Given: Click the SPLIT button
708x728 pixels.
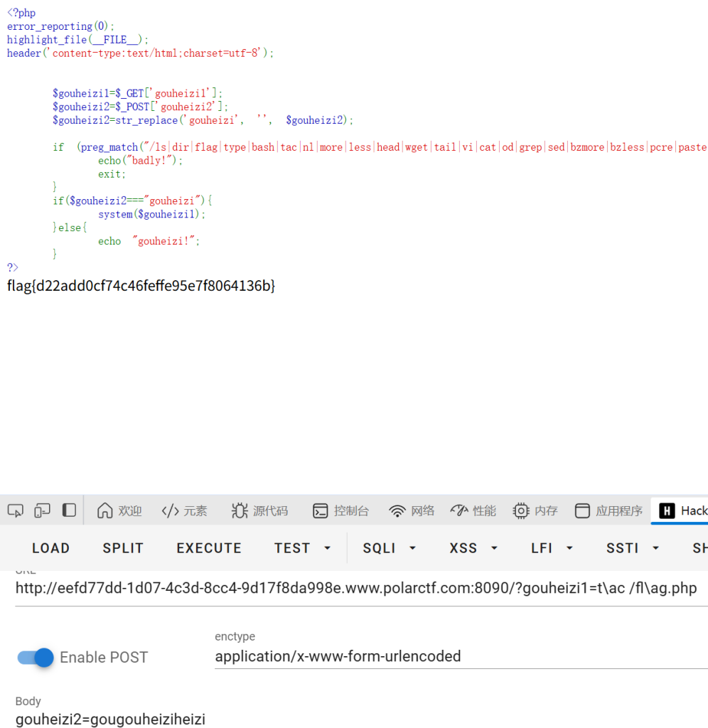Looking at the screenshot, I should coord(123,548).
